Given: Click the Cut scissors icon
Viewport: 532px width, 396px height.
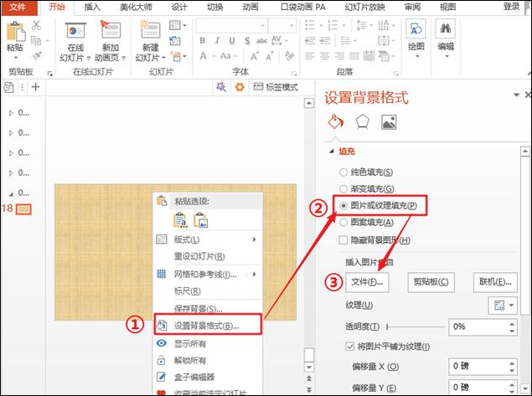Looking at the screenshot, I should coord(36,25).
